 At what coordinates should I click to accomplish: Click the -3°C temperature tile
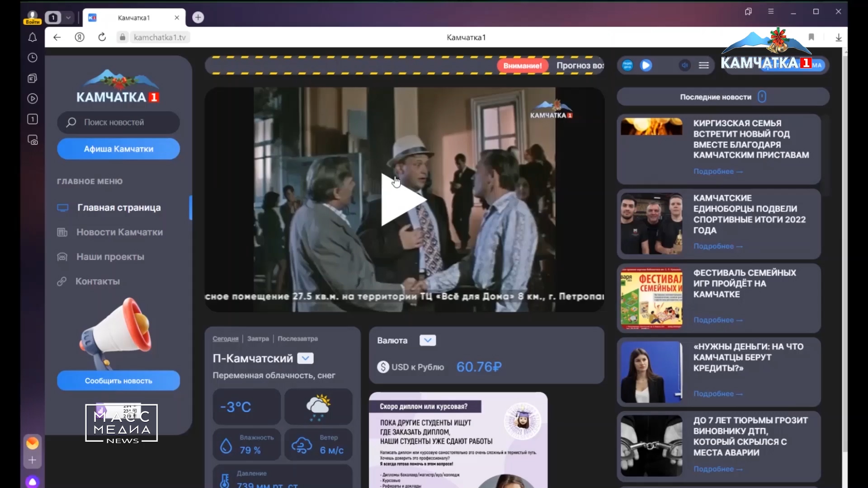[x=247, y=407]
